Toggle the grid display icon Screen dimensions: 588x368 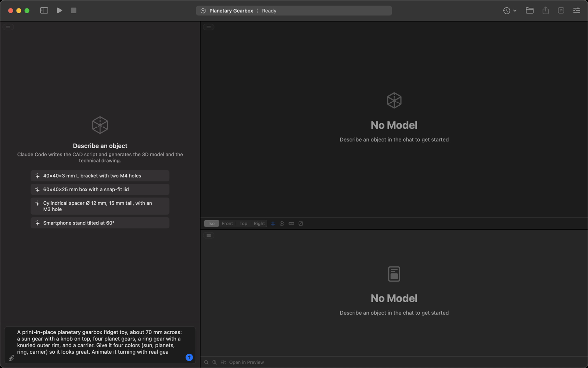tap(273, 223)
